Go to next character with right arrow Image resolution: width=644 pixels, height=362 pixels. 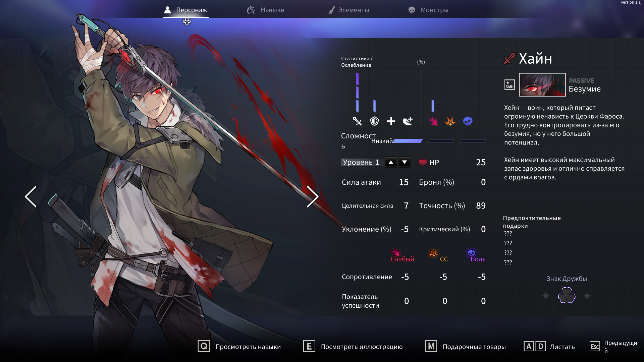[x=313, y=197]
